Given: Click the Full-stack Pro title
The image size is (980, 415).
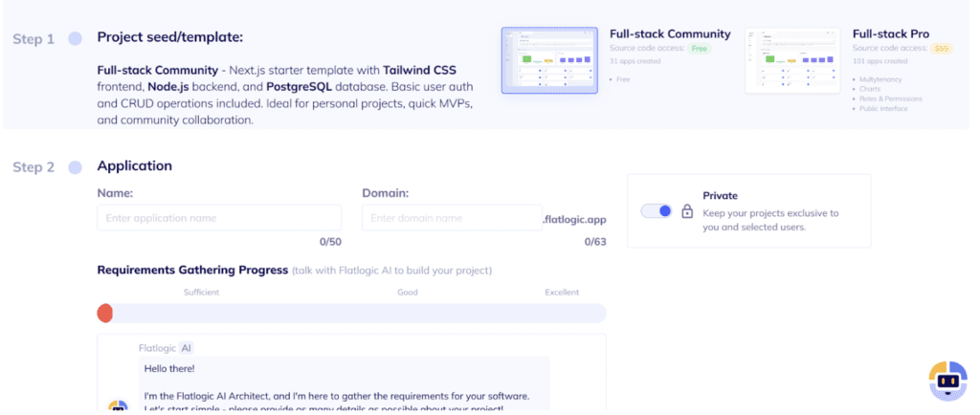Looking at the screenshot, I should [891, 33].
